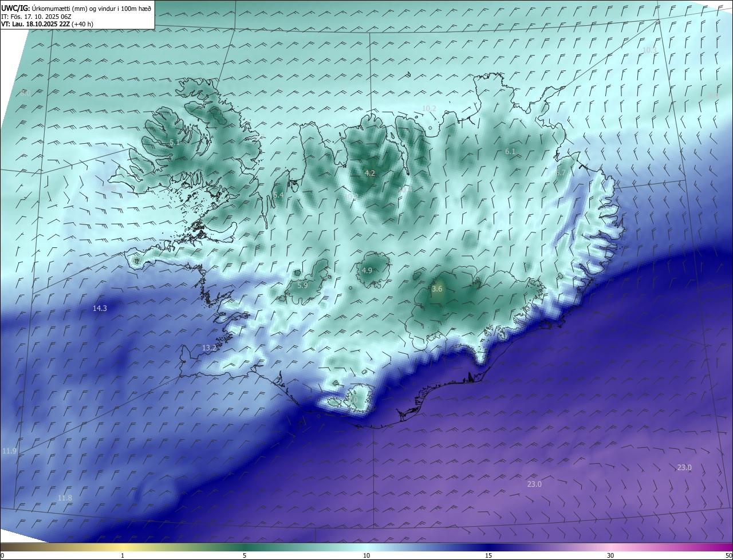Select the 10.8 value on the map

tap(109, 187)
